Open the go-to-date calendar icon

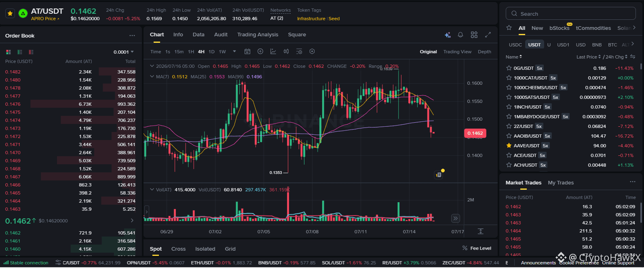coord(247,51)
